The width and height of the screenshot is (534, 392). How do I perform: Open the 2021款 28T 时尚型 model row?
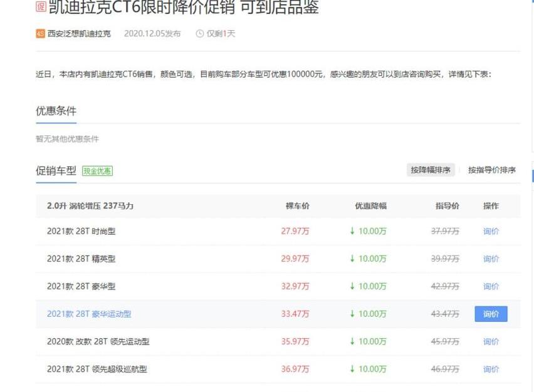point(278,232)
